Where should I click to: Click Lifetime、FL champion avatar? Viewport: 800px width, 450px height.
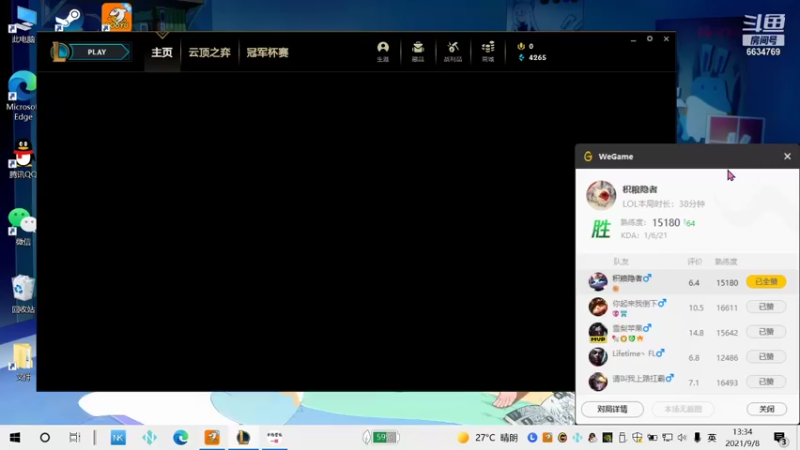click(x=597, y=357)
